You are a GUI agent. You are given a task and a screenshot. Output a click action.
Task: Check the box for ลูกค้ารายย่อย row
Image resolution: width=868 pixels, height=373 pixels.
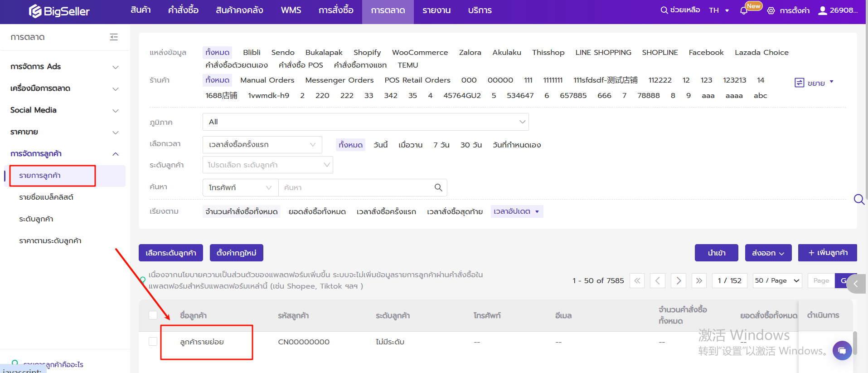153,342
